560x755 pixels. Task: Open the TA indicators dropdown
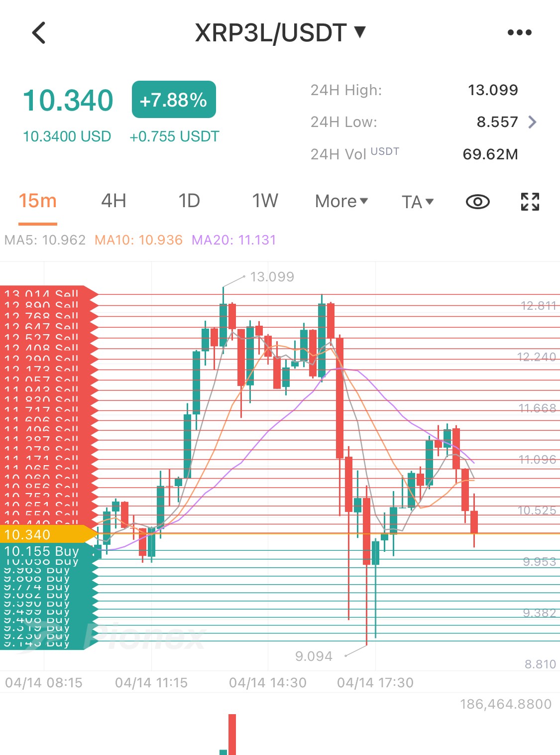[x=418, y=202]
